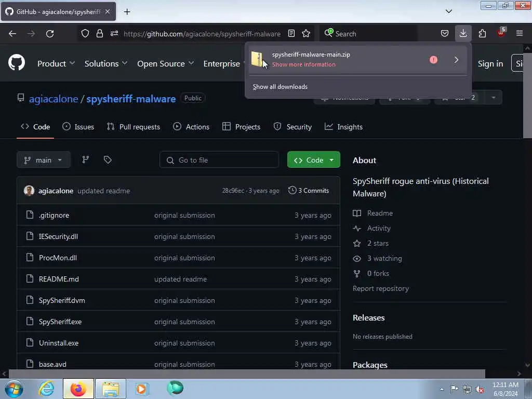Click the Firefox Search box
The image size is (532, 399).
(x=368, y=34)
